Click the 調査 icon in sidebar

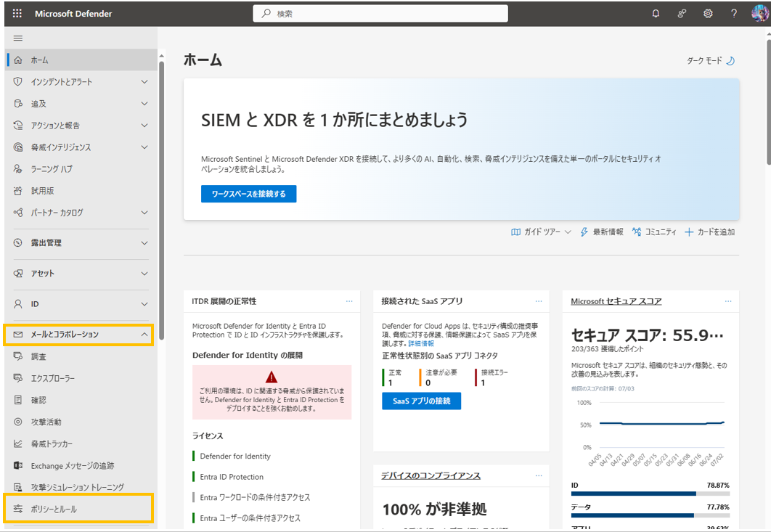tap(18, 356)
